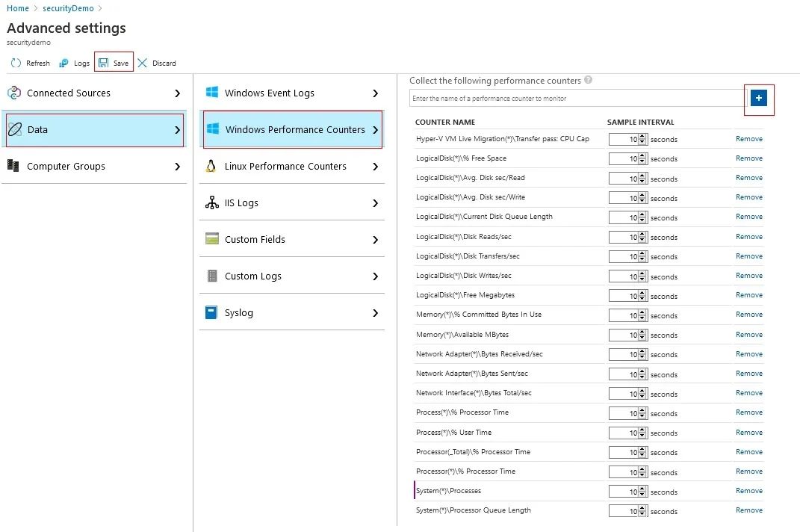
Task: Select the Data menu item
Action: (94, 130)
